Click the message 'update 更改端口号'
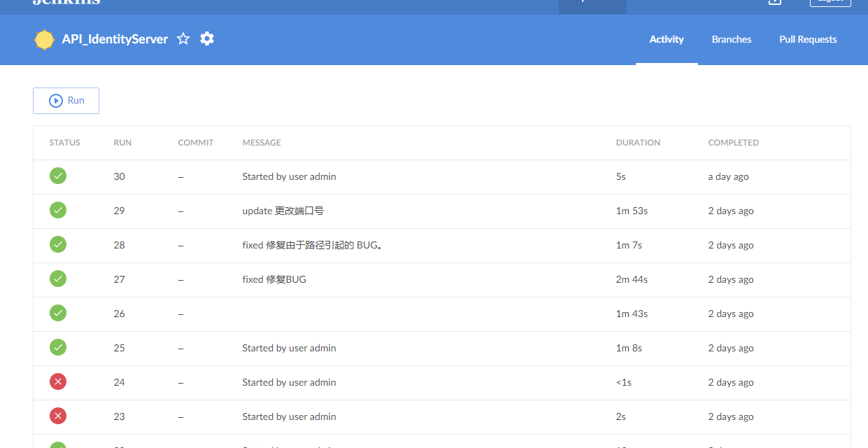 283,211
